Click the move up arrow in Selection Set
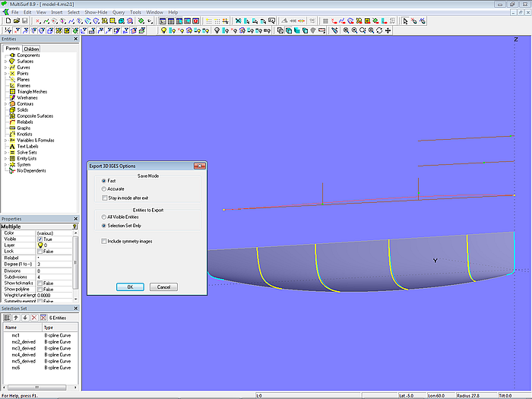 pos(16,317)
